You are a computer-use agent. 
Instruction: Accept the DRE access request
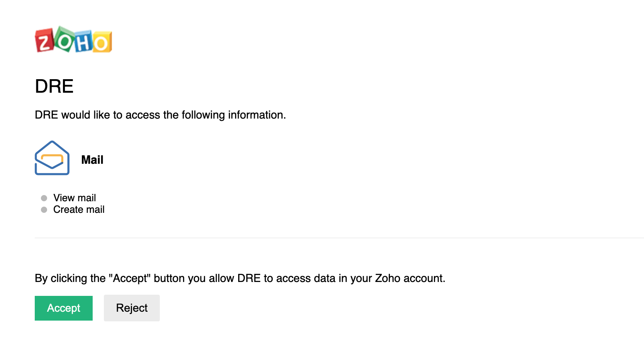coord(64,308)
